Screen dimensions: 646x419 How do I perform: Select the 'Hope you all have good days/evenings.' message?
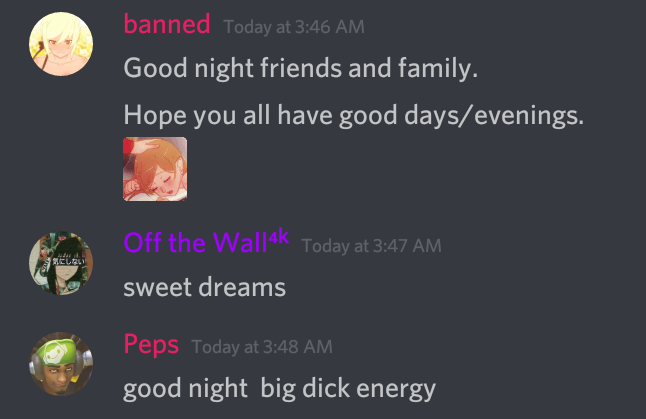pos(353,115)
